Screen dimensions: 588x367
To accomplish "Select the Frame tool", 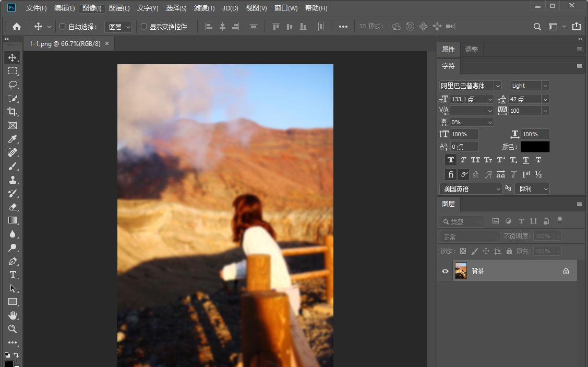I will (x=13, y=125).
